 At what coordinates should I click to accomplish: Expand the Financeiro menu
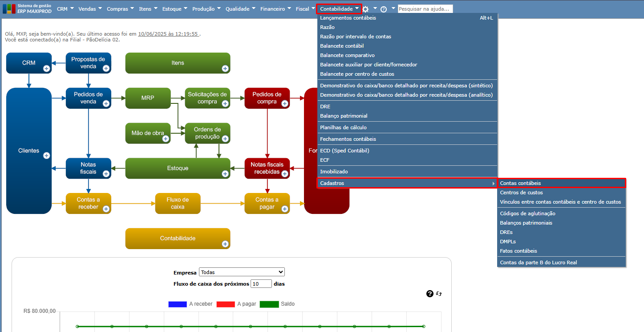click(275, 9)
